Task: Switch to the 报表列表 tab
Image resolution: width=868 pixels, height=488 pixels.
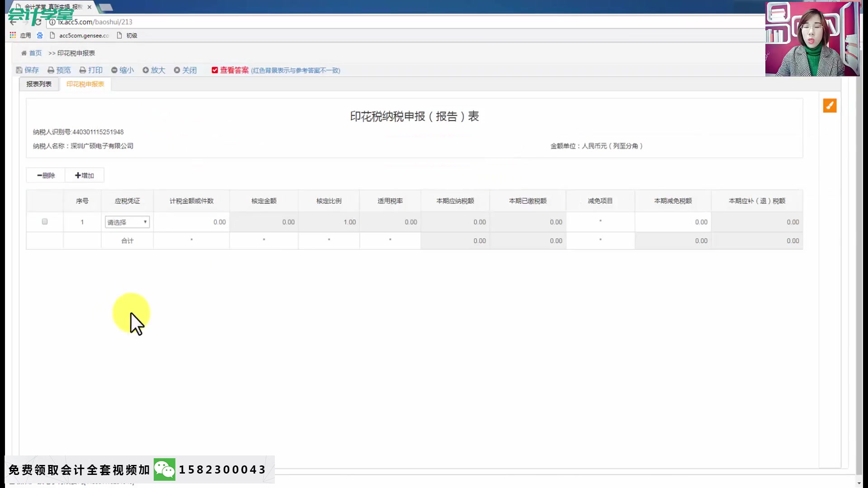Action: pyautogui.click(x=39, y=84)
